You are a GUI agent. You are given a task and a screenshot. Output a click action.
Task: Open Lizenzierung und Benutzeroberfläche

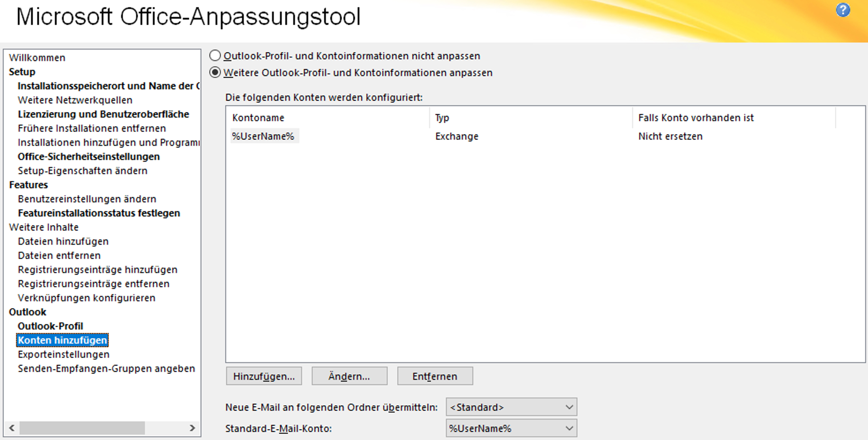[x=103, y=114]
